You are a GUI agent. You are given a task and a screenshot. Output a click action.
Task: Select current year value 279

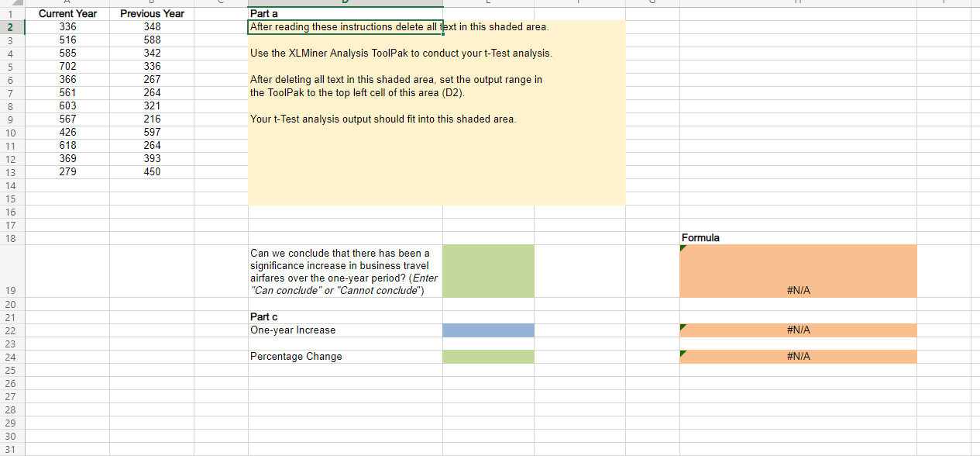tap(67, 171)
